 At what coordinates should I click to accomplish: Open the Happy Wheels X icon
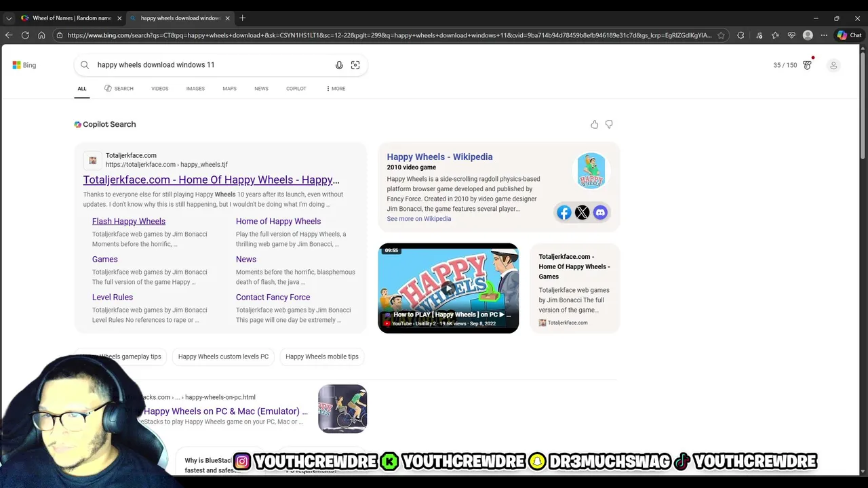pyautogui.click(x=582, y=212)
